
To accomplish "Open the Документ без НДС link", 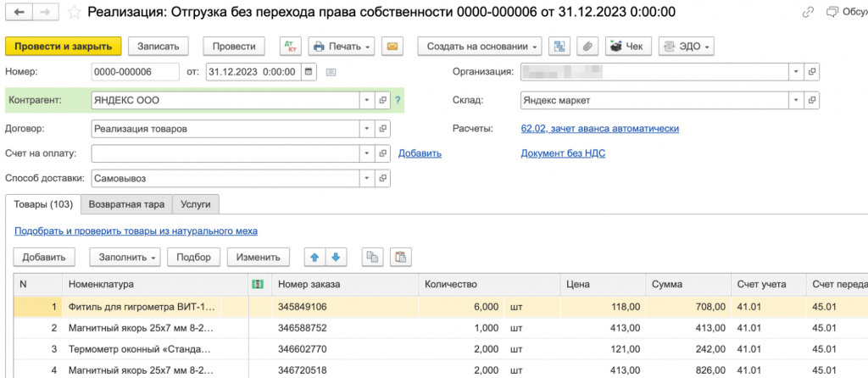I will click(x=563, y=153).
